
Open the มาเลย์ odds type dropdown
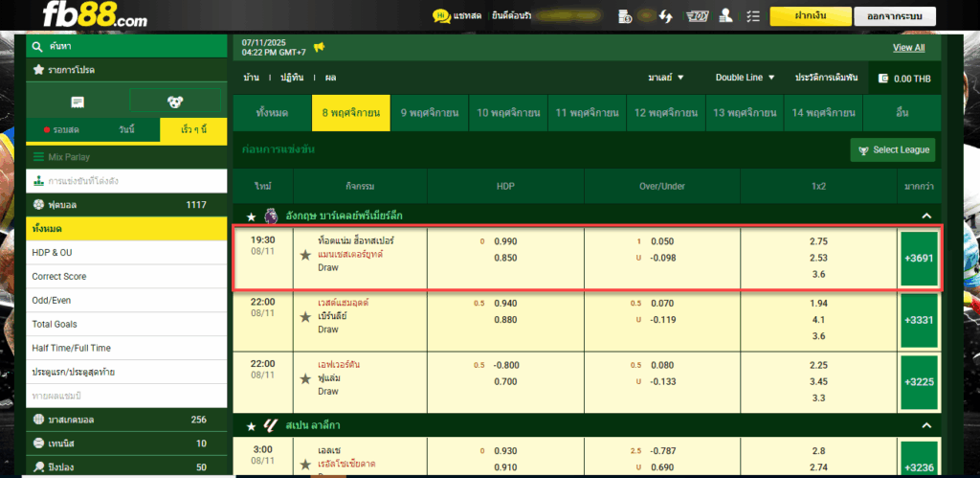(666, 78)
